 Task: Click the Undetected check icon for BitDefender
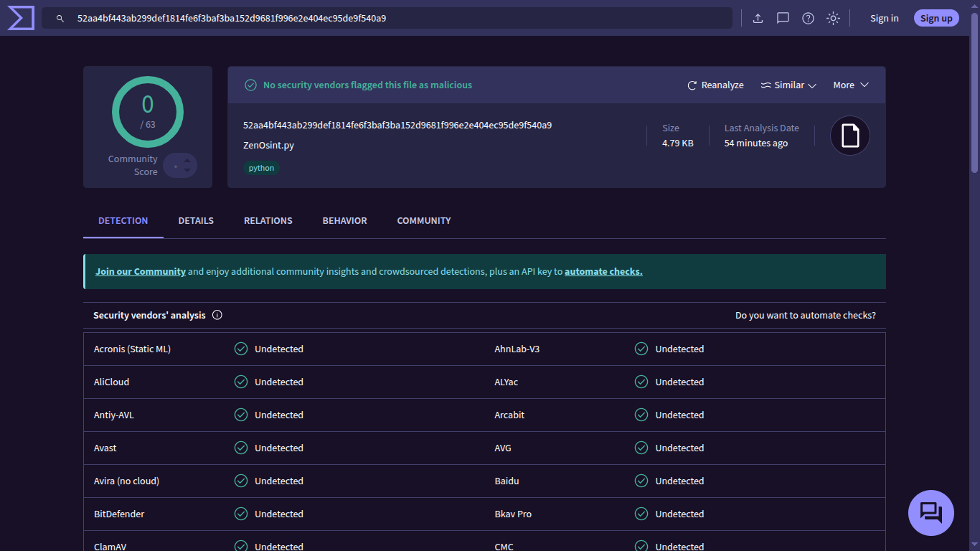coord(241,514)
